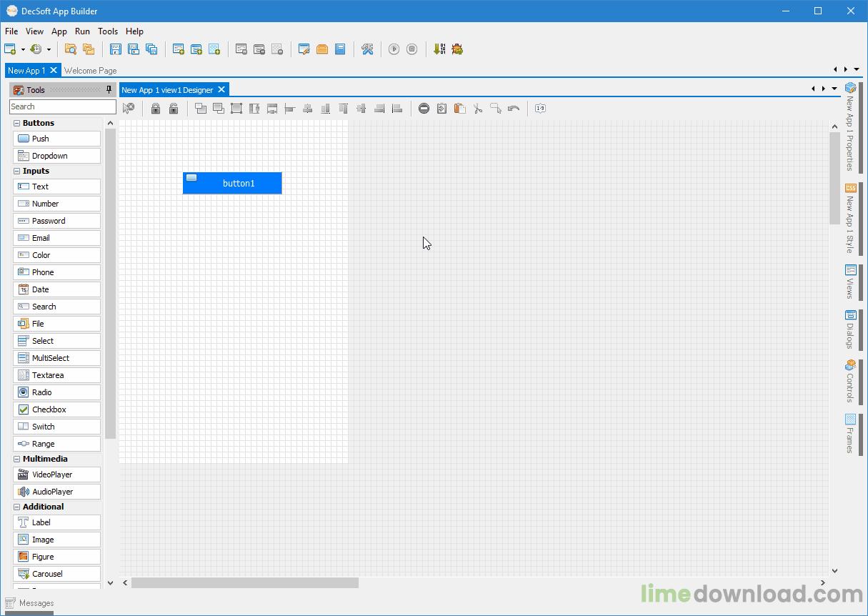Collapse the Multimedia section
868x616 pixels.
click(x=16, y=458)
